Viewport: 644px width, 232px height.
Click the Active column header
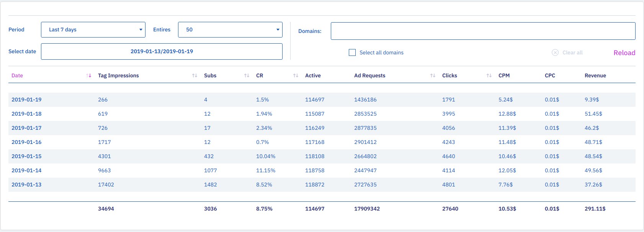313,75
